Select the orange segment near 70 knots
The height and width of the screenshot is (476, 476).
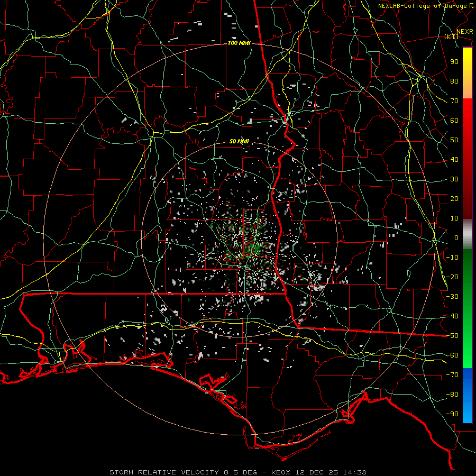467,91
